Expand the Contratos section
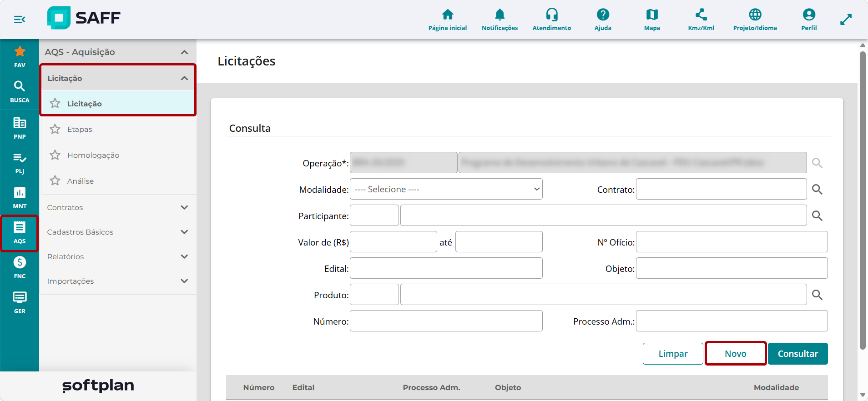 pyautogui.click(x=118, y=207)
